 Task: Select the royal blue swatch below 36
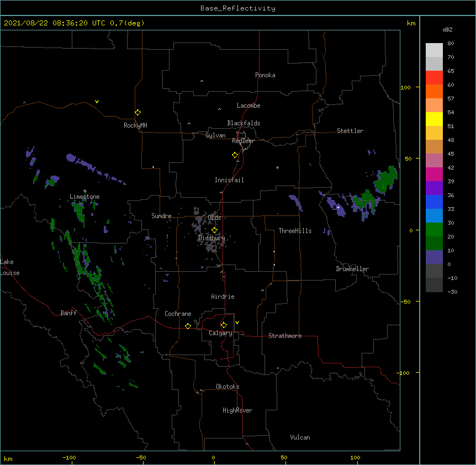[434, 202]
